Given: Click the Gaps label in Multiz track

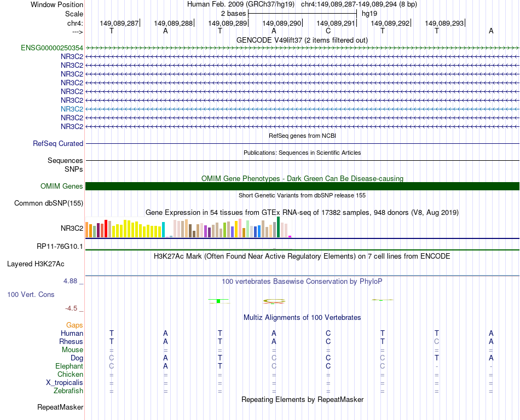Looking at the screenshot, I should click(x=74, y=325).
